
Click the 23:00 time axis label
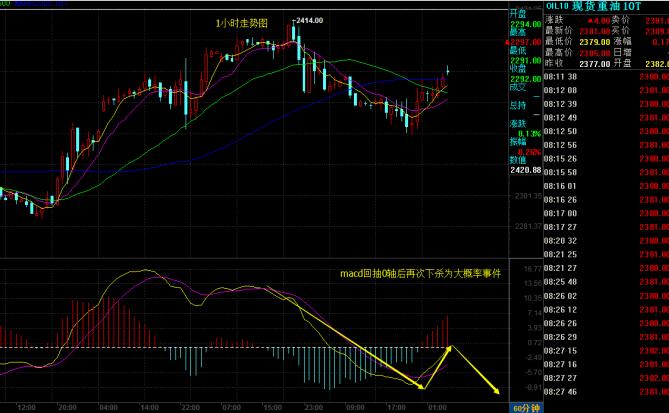click(x=313, y=407)
